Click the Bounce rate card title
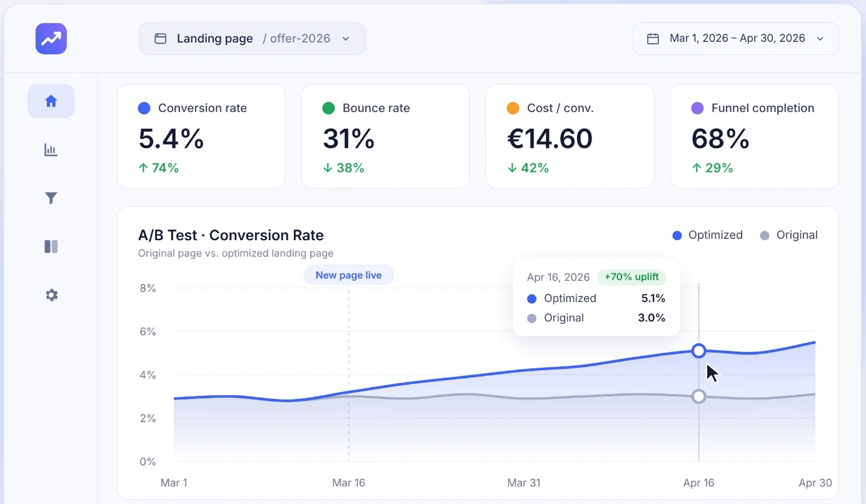The image size is (866, 504). [376, 108]
